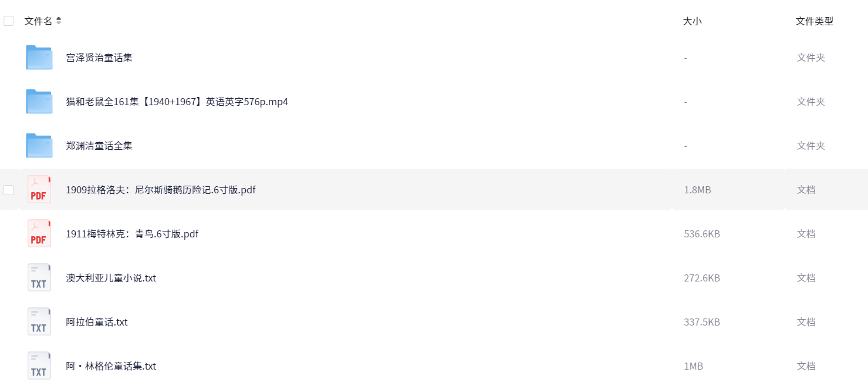Click the folder icon for 宫泽贤治童话集

click(x=39, y=58)
